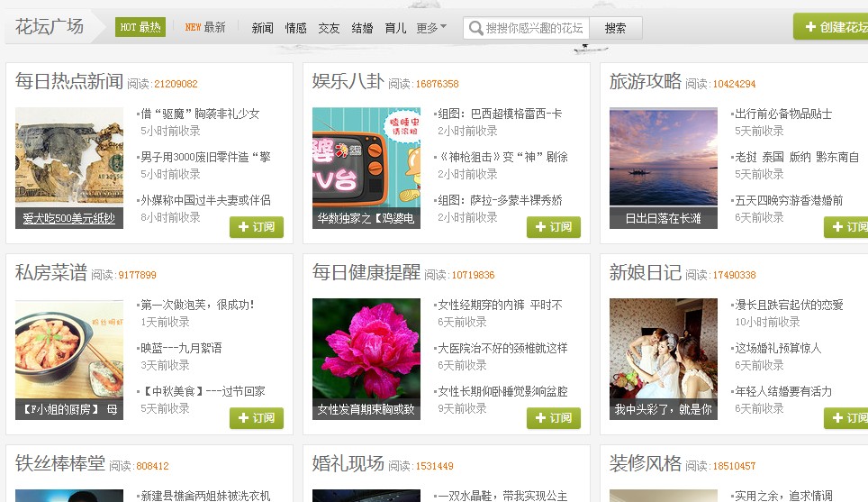Select the 新闻 category
Image resolution: width=868 pixels, height=502 pixels.
click(x=262, y=28)
